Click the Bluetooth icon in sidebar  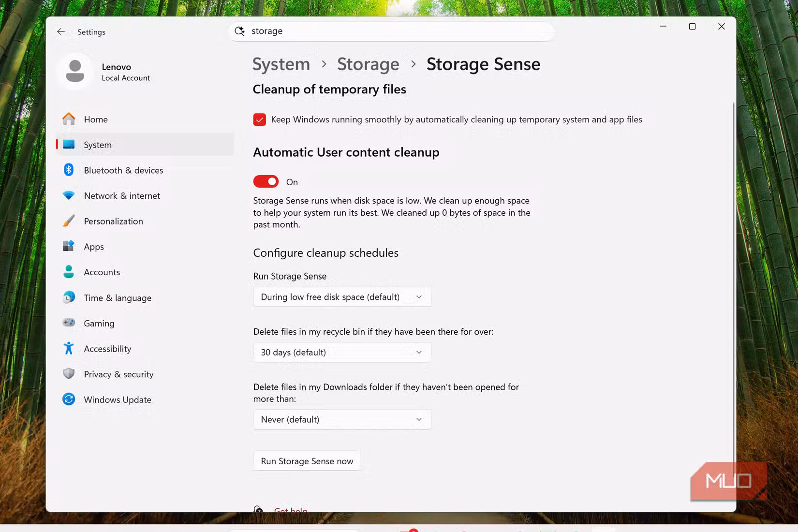click(x=69, y=170)
